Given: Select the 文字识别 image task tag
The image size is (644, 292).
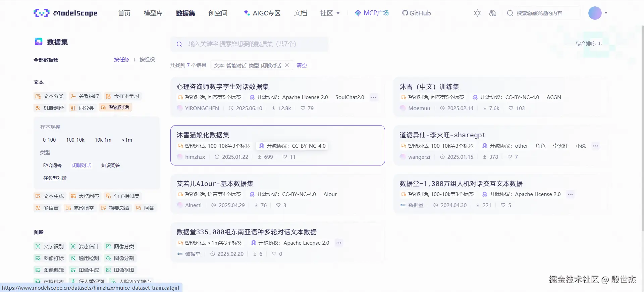Looking at the screenshot, I should click(x=50, y=247).
